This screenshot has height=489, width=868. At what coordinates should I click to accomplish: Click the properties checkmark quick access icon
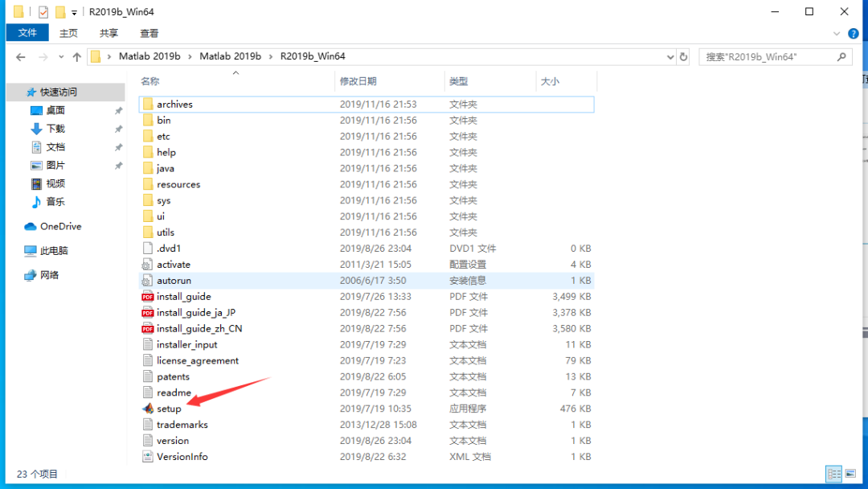43,11
